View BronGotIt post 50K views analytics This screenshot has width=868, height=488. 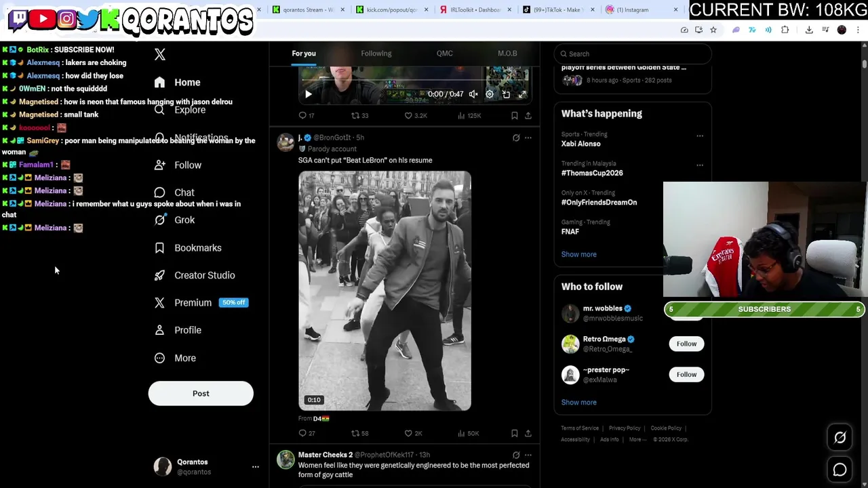point(468,434)
